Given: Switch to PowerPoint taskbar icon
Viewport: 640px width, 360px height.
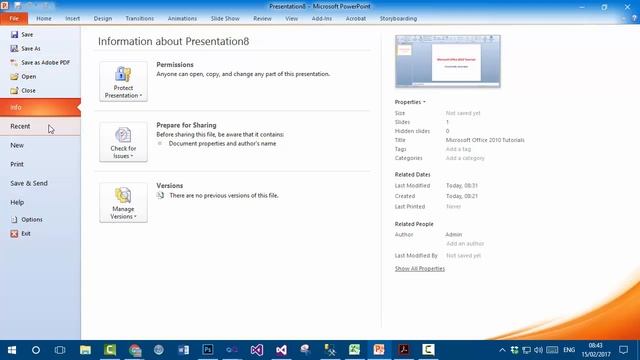Looking at the screenshot, I should [379, 350].
